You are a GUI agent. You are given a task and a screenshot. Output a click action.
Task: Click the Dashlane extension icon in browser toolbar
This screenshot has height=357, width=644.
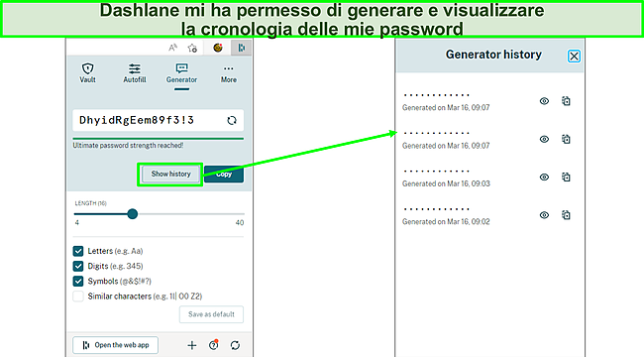(x=241, y=49)
